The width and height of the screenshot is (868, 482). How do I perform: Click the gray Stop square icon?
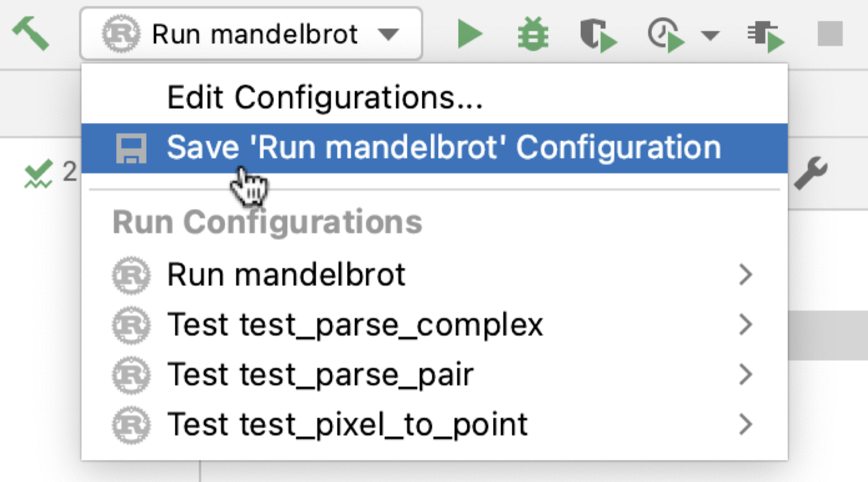[830, 34]
